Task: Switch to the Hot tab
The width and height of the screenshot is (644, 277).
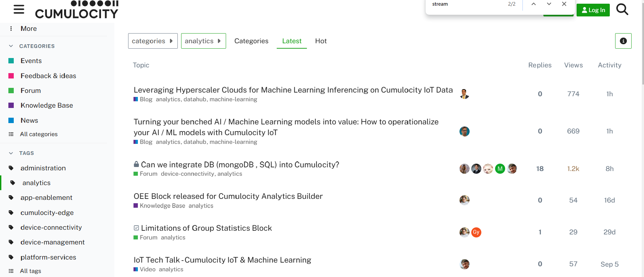Action: coord(321,41)
